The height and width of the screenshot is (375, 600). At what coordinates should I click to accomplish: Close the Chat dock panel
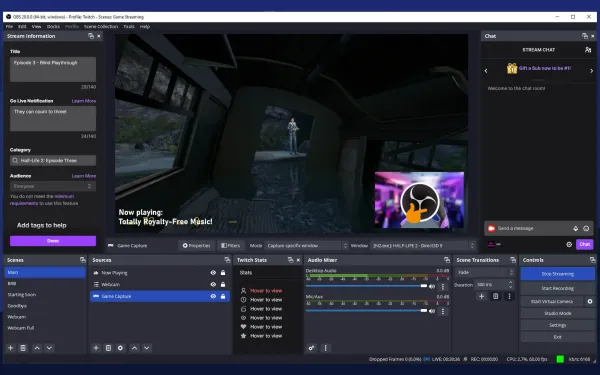point(593,36)
